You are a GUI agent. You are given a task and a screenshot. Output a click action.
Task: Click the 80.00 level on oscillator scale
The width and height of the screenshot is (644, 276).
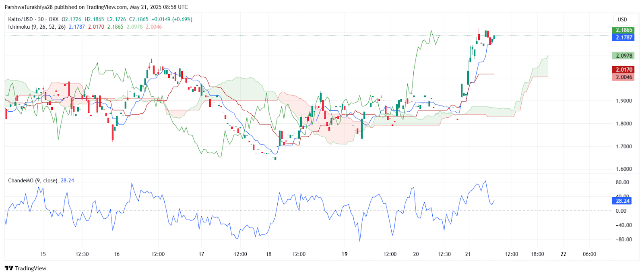coord(622,182)
